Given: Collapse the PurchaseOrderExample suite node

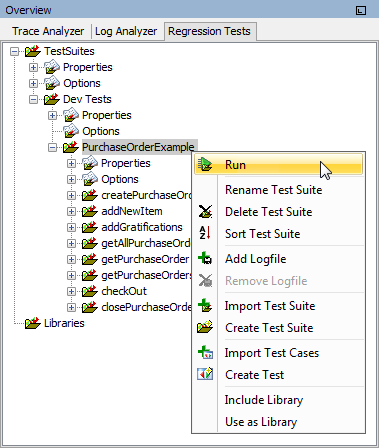Looking at the screenshot, I should (52, 147).
